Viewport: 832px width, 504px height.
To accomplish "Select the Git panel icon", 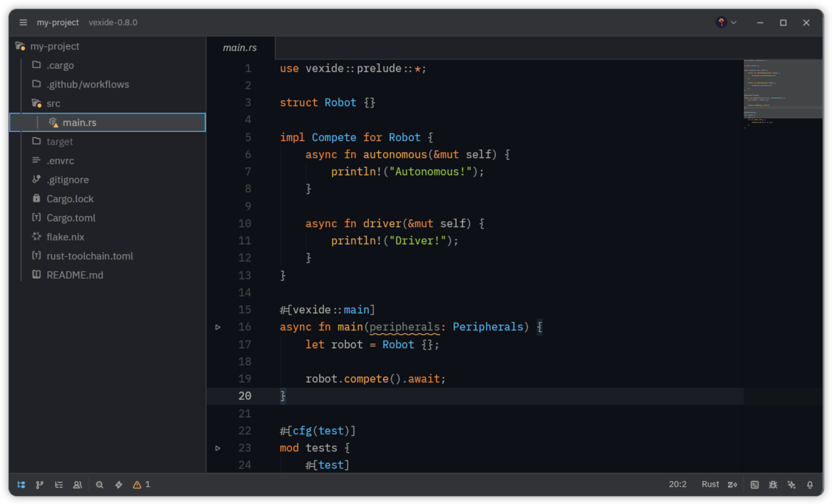I will coord(39,485).
